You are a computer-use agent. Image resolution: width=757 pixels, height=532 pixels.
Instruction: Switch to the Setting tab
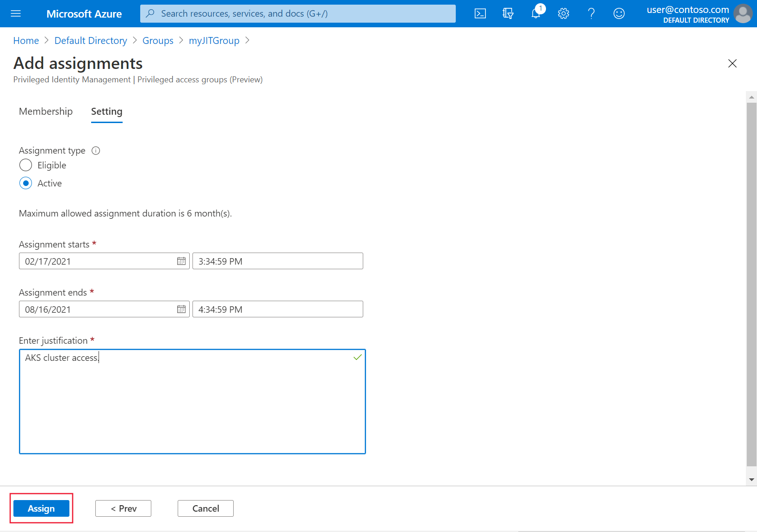click(x=106, y=111)
